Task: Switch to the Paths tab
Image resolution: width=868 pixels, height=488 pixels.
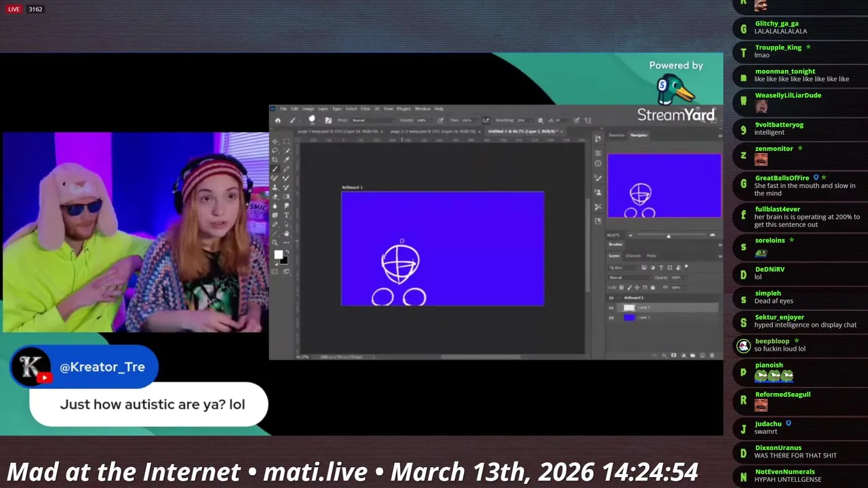Action: (x=651, y=256)
